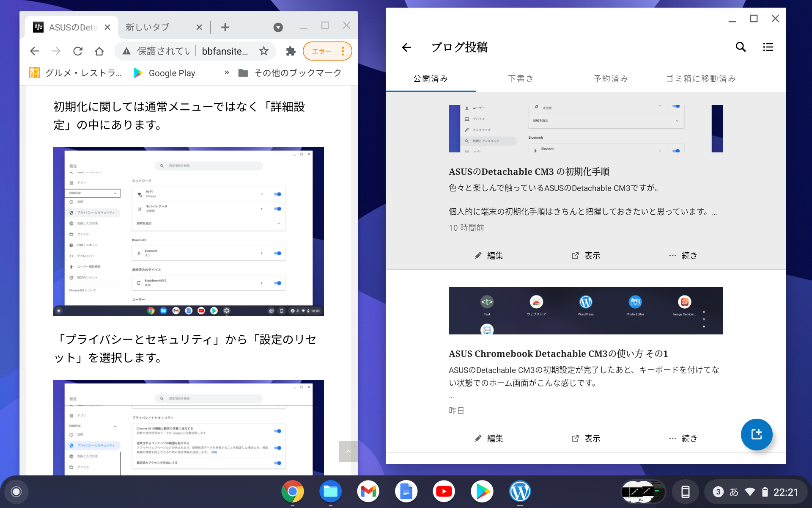
Task: Click Chrome forward arrow
Action: [x=56, y=51]
